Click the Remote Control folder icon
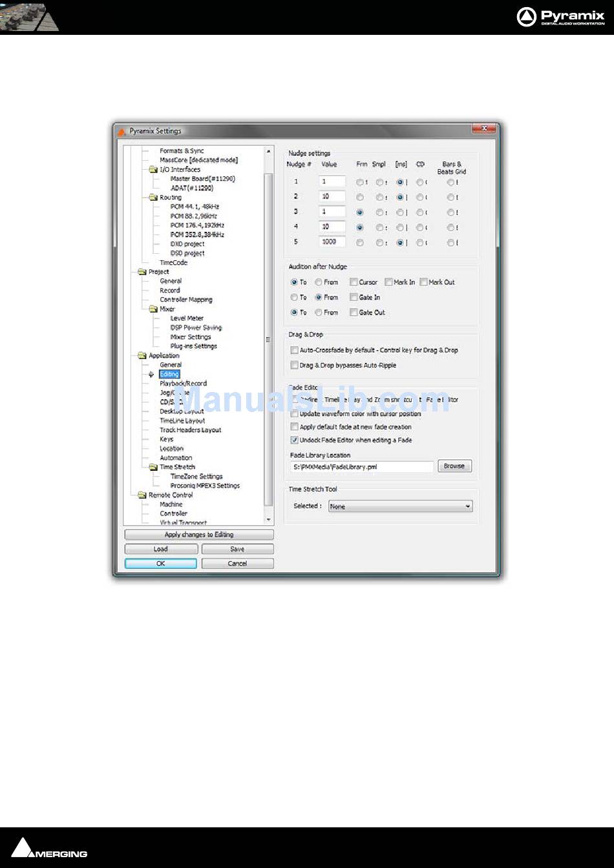Screen dimensions: 614x868 [x=142, y=495]
